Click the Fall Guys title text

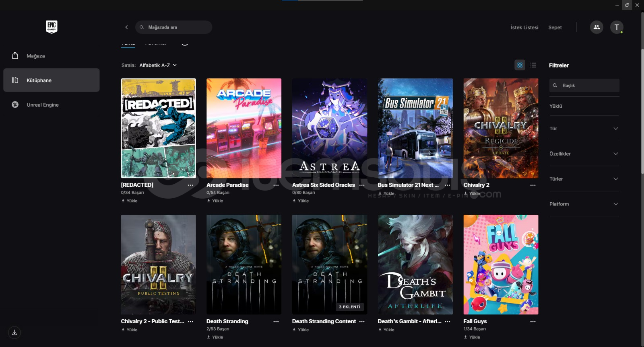point(475,321)
